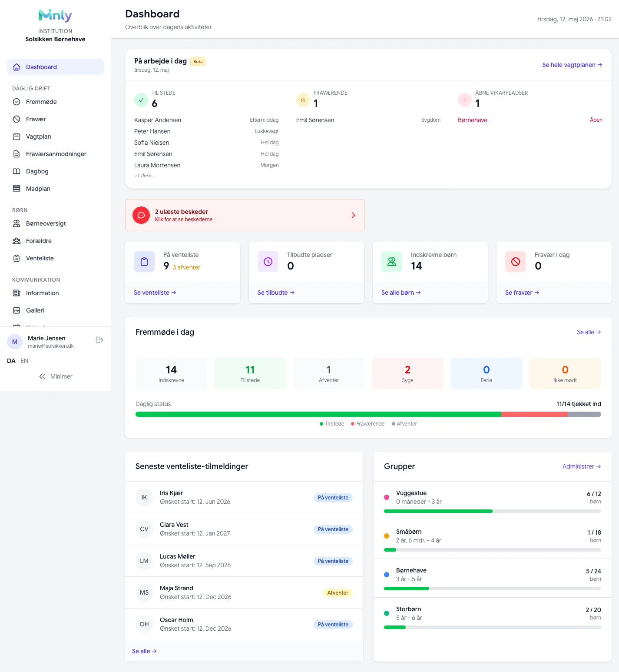Open the Administrer groups link
The image size is (619, 672).
(582, 466)
